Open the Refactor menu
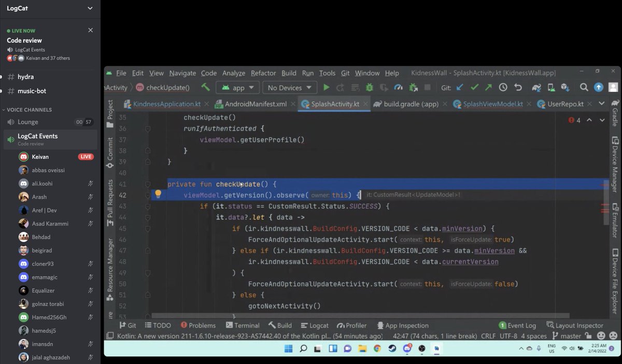Image resolution: width=622 pixels, height=364 pixels. 263,73
